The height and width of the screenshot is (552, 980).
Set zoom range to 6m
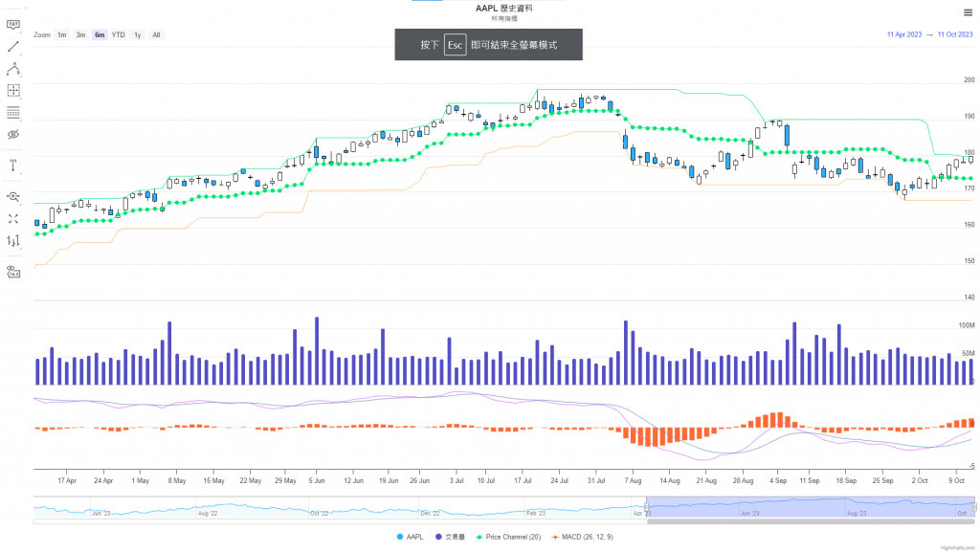100,35
